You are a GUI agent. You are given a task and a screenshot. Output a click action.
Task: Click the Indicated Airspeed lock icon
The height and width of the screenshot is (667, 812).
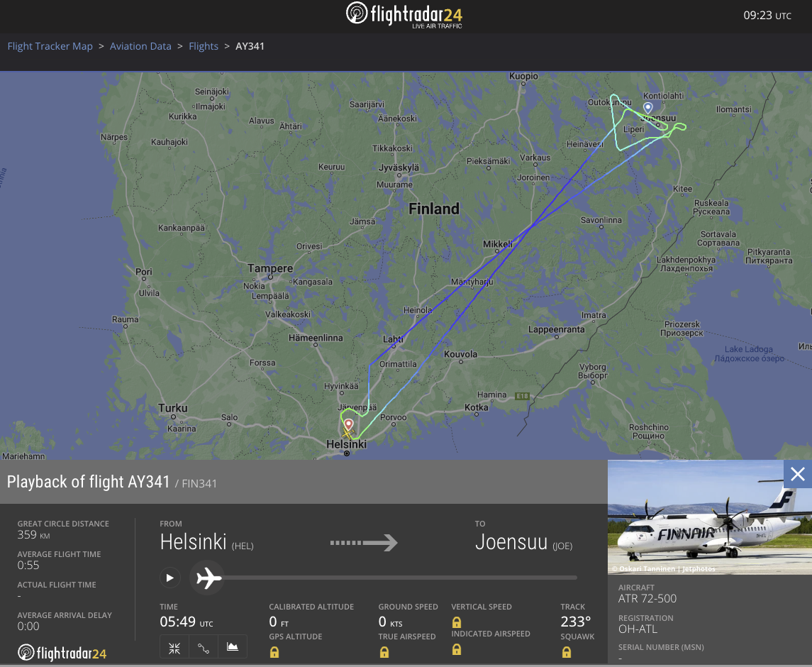click(x=457, y=649)
